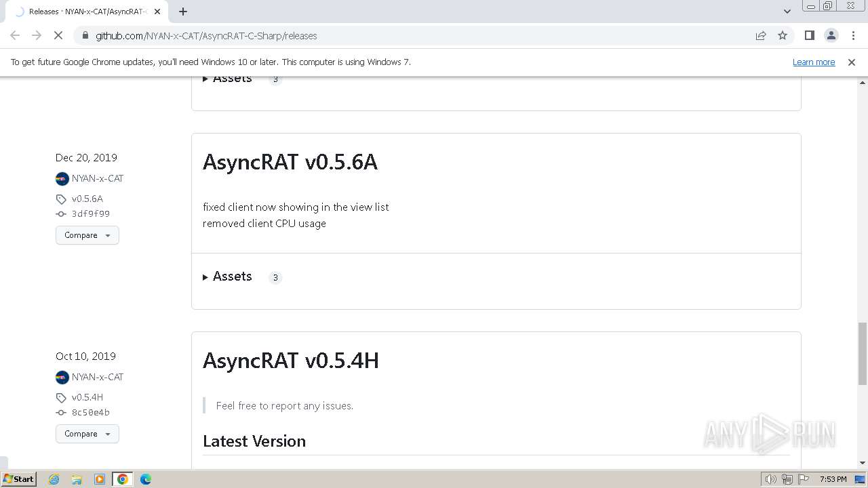Open the v0.5.6A tag link

tap(87, 199)
